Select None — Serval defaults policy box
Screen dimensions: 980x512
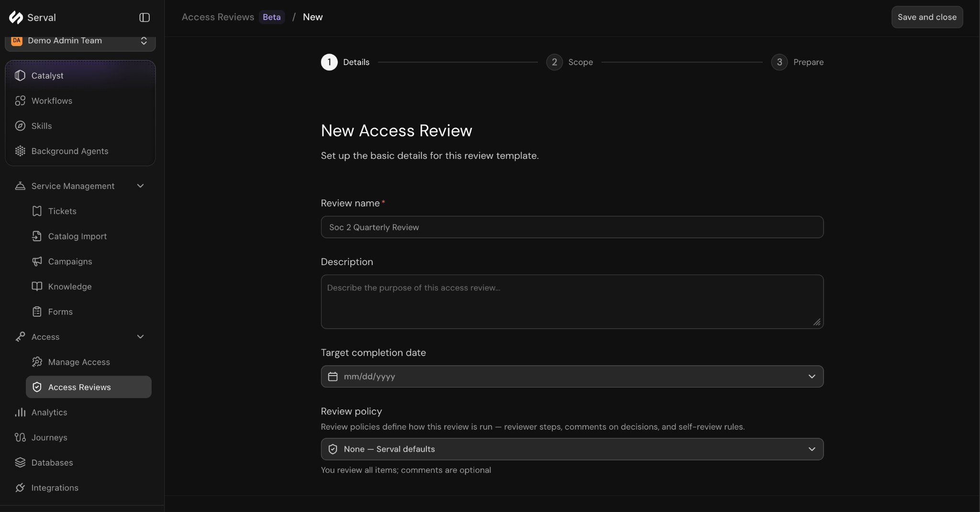572,449
